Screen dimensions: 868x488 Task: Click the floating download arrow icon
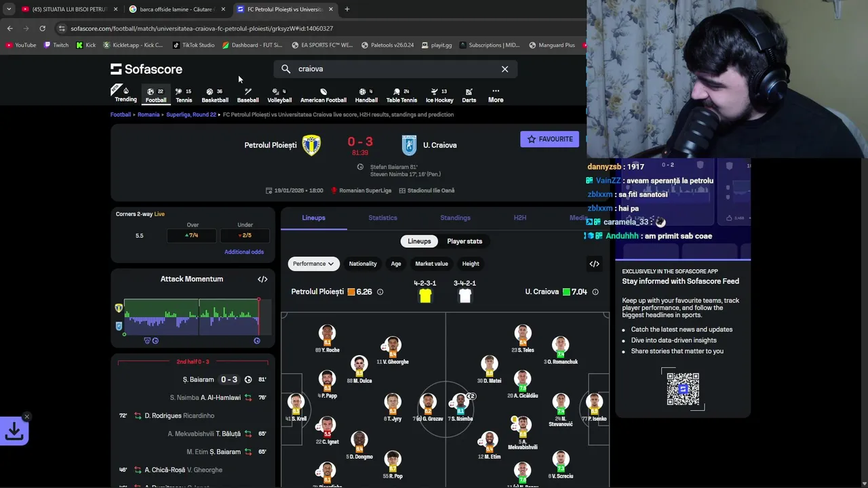click(15, 431)
